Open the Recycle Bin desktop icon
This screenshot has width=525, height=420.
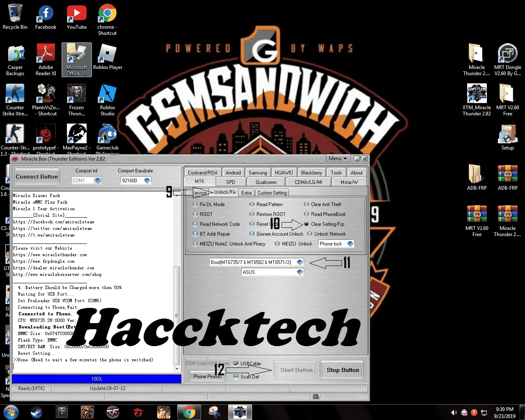point(15,17)
